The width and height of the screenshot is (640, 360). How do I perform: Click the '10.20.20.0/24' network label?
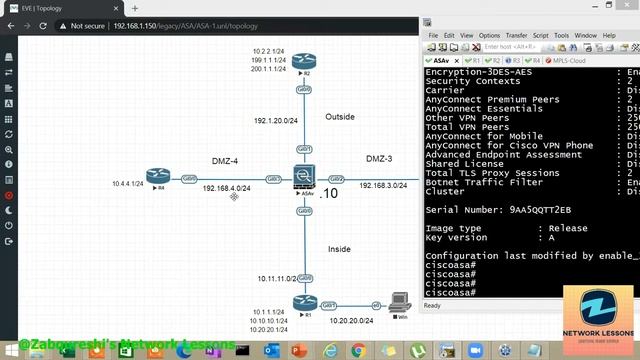[351, 321]
